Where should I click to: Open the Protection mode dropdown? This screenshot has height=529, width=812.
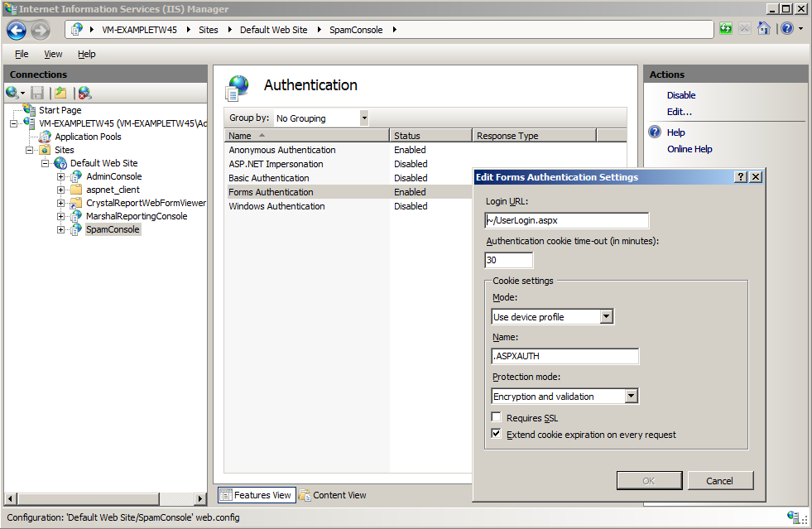[632, 397]
